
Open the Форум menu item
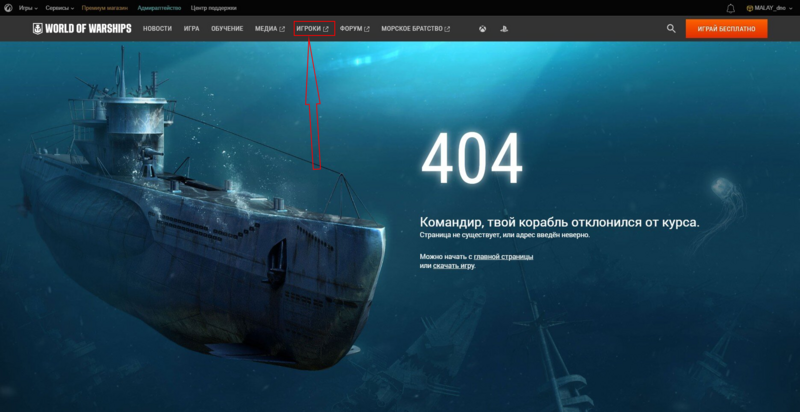pyautogui.click(x=355, y=29)
